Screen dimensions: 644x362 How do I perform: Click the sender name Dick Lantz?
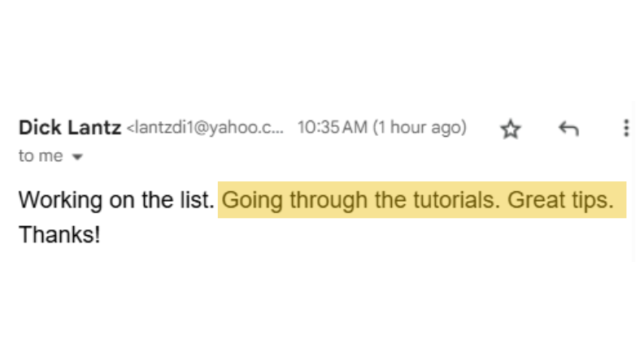(70, 128)
